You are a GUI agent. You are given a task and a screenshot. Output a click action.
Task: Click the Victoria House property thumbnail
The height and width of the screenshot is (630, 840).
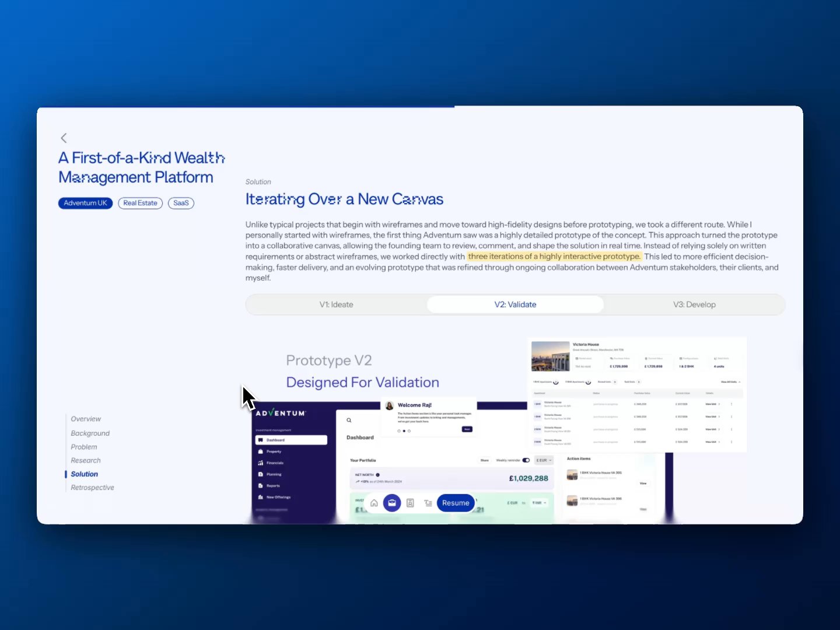tap(550, 356)
